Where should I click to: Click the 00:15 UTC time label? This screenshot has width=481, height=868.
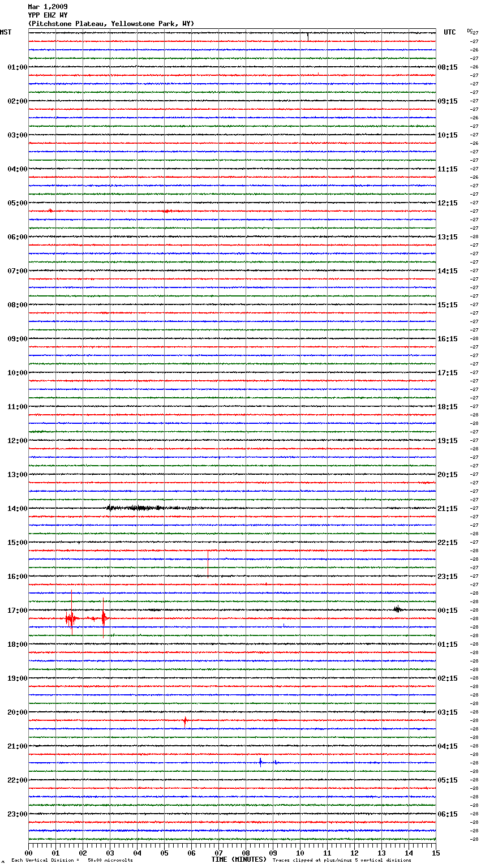[x=448, y=611]
